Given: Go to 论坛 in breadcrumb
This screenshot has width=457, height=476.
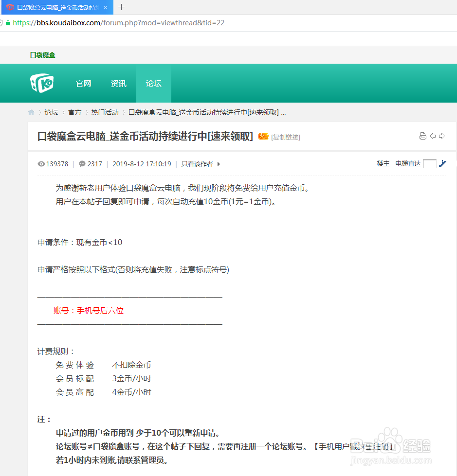Looking at the screenshot, I should (52, 113).
